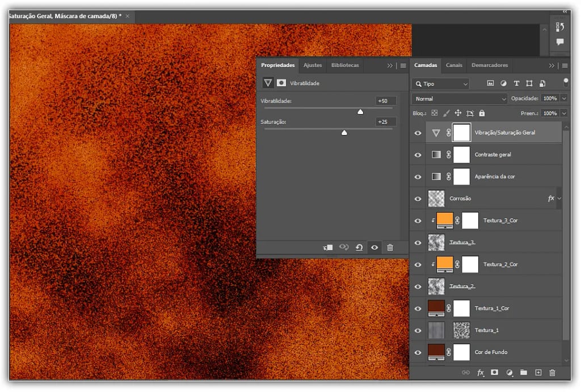Switch to the Bibliotecas tab
Image resolution: width=581 pixels, height=392 pixels.
tap(345, 65)
